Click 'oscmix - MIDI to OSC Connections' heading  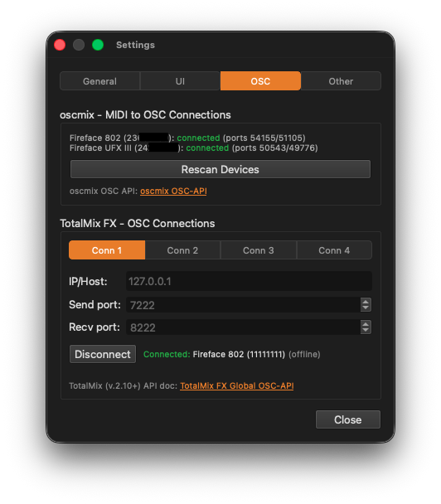[x=145, y=114]
